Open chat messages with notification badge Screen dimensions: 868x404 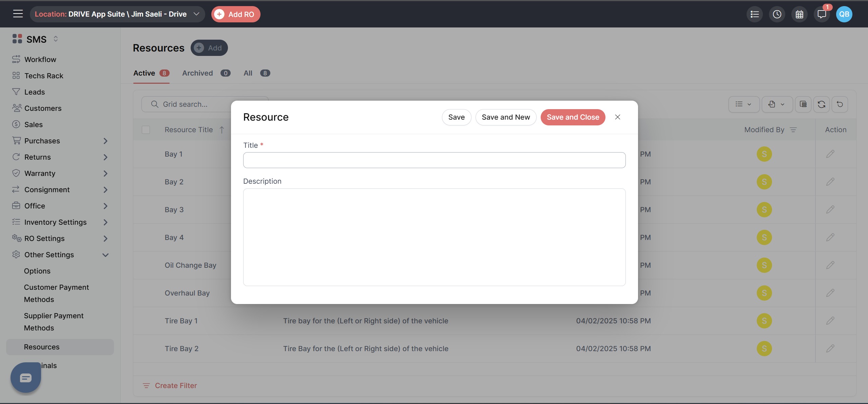822,14
